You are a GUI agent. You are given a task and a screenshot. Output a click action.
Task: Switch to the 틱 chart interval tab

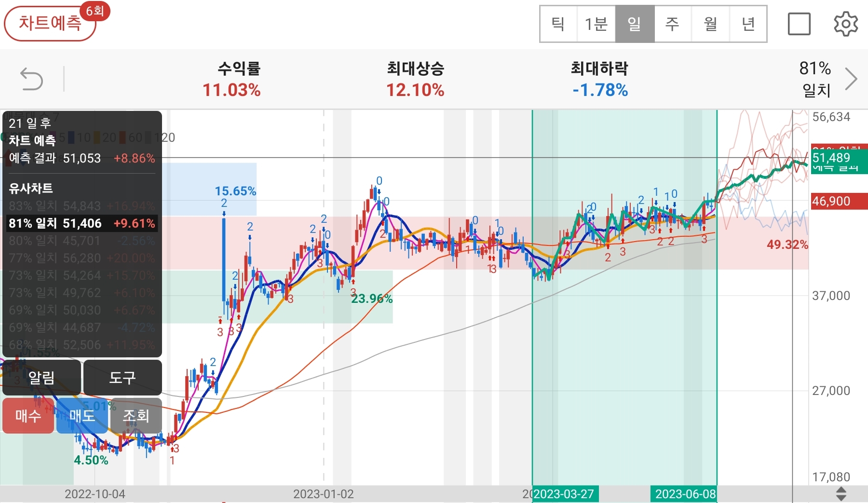pyautogui.click(x=558, y=24)
